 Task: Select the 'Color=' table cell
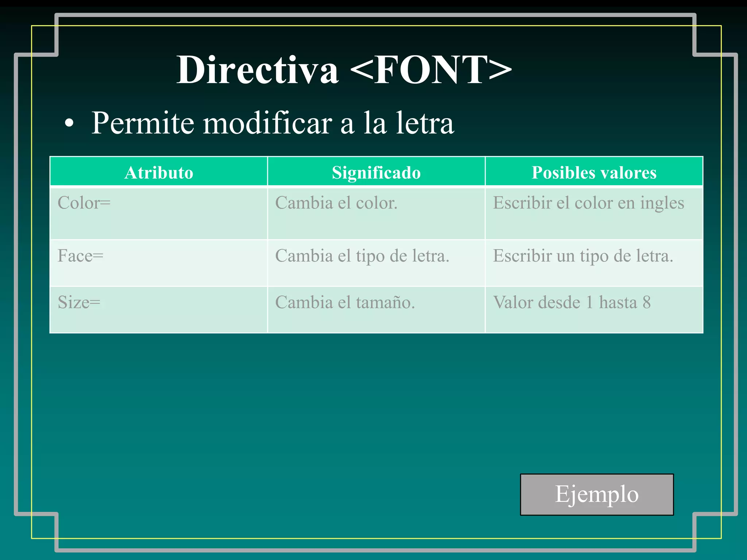159,213
